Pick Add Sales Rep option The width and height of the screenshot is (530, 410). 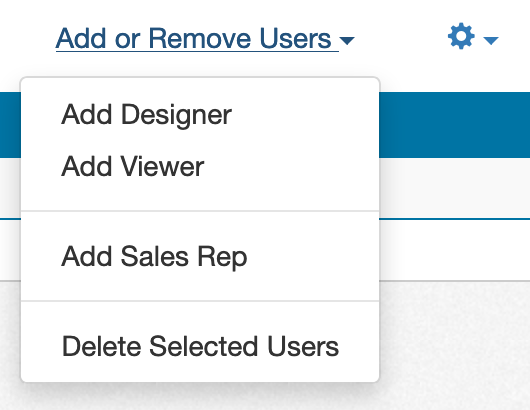click(x=200, y=257)
